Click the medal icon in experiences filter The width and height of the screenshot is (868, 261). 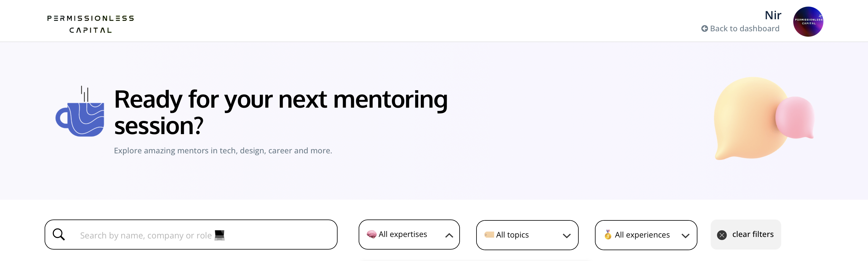608,235
